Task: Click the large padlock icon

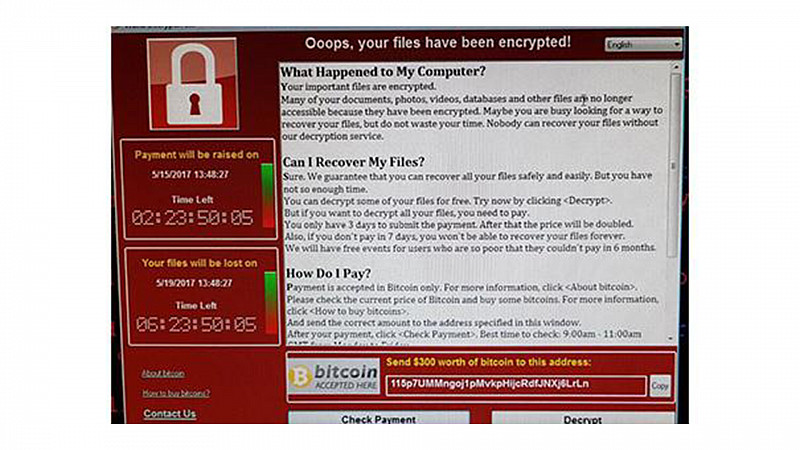Action: (193, 84)
